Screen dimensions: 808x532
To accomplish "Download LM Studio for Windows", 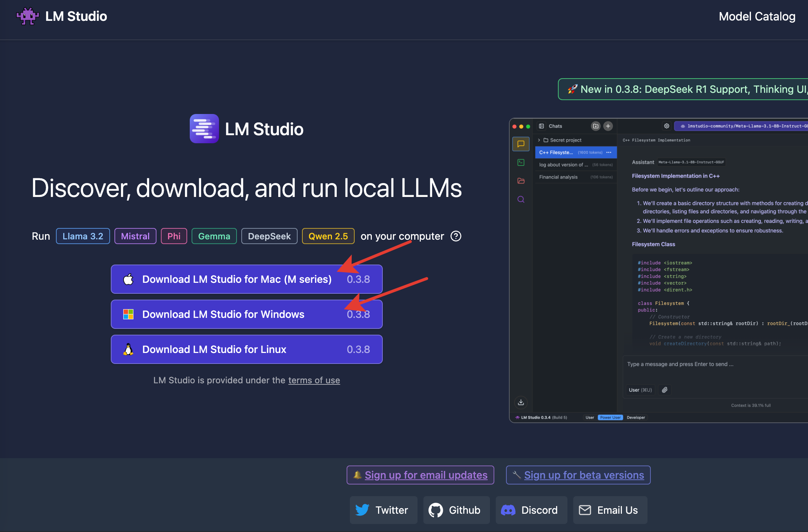I will pyautogui.click(x=246, y=314).
